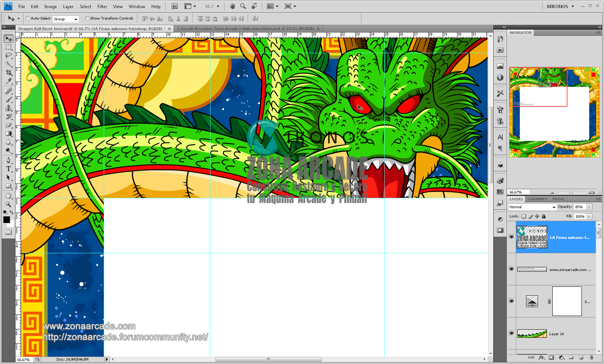Open the Histogram panel icon in dock
The image size is (604, 364).
click(500, 66)
